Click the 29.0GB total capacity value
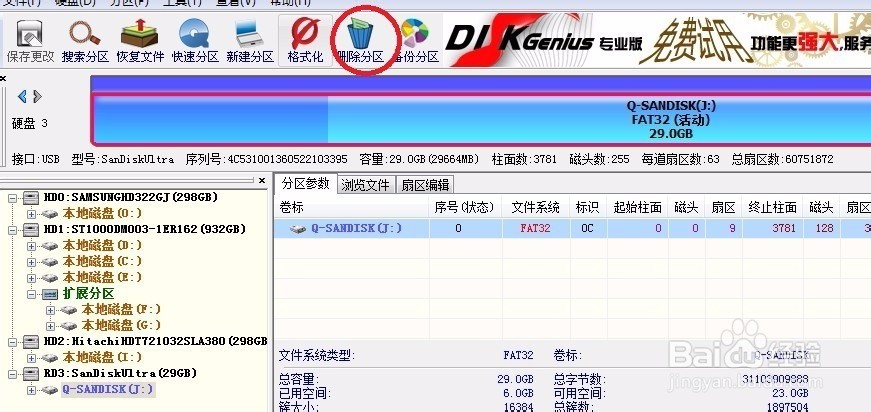Image resolution: width=871 pixels, height=412 pixels. 515,380
